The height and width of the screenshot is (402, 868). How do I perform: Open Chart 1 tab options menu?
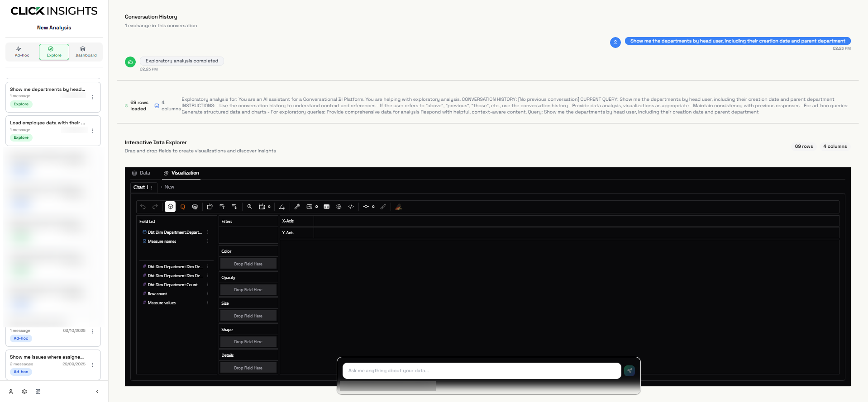[152, 187]
